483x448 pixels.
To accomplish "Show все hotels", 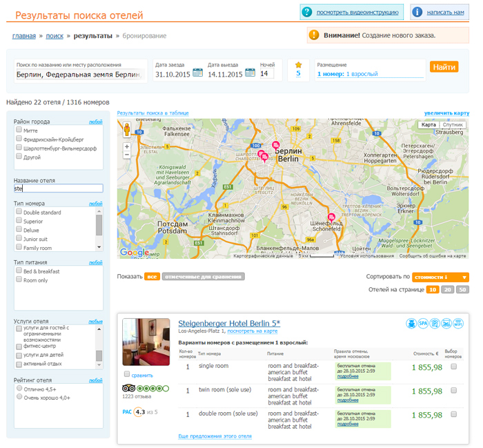I will point(152,277).
